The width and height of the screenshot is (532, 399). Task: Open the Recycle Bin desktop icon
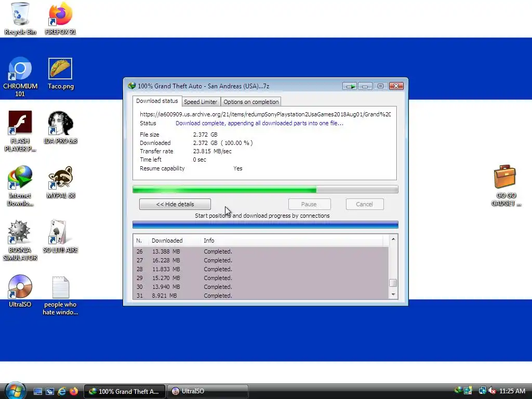pyautogui.click(x=20, y=19)
